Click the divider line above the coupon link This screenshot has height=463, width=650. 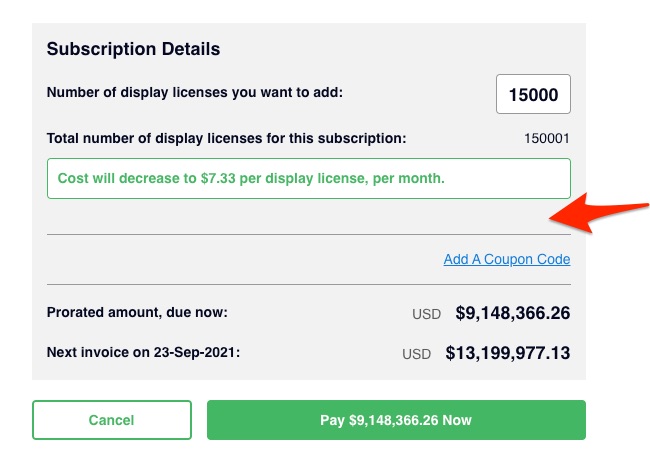[308, 235]
